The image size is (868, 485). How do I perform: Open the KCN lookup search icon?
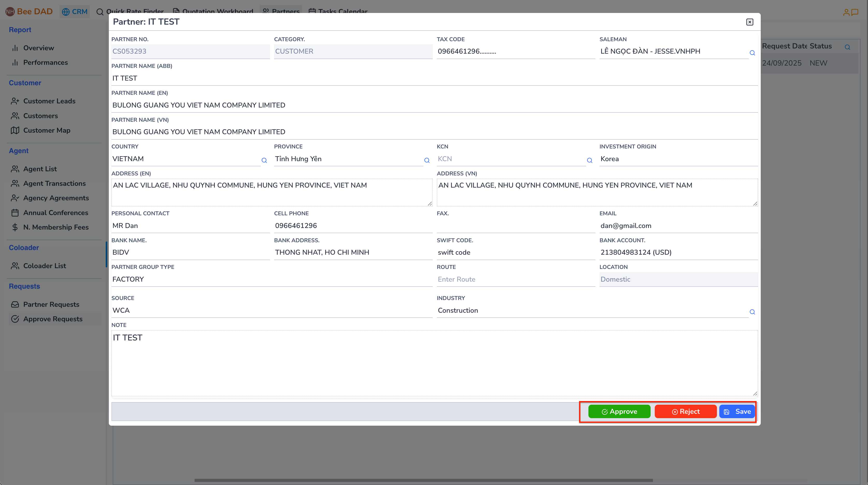[589, 160]
